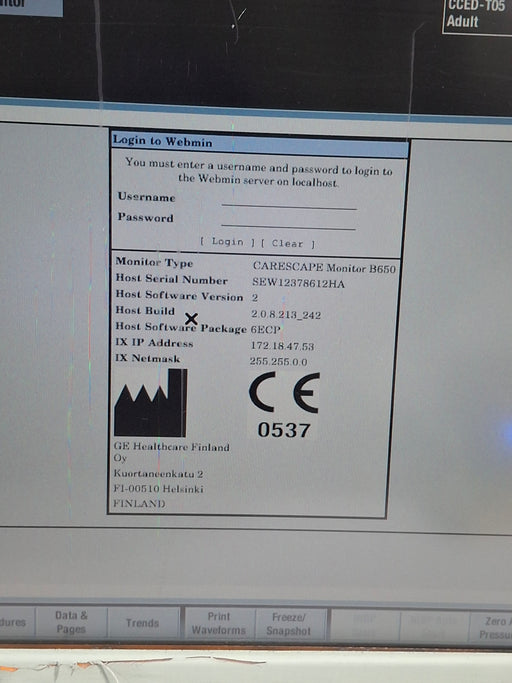Click the black X cursor mark
This screenshot has width=512, height=683.
pyautogui.click(x=191, y=319)
